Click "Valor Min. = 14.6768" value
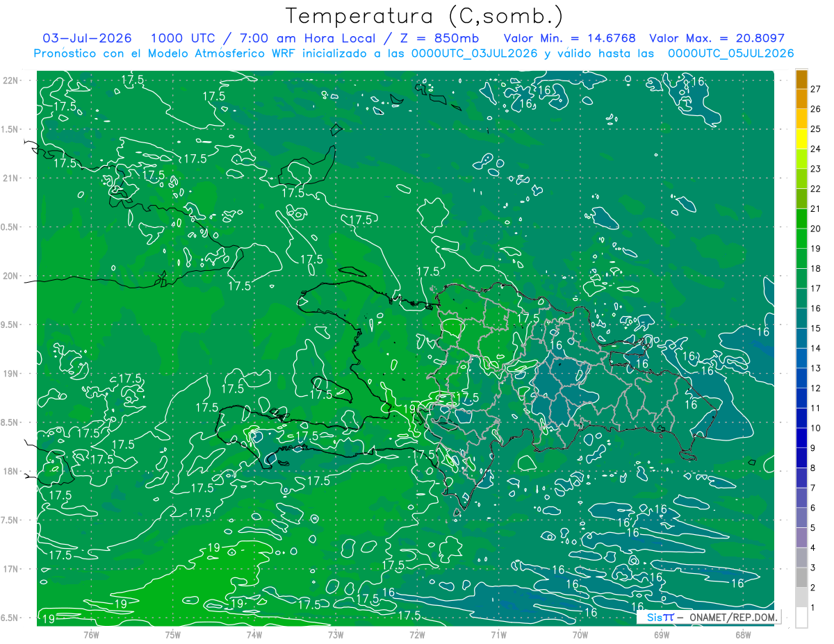Image resolution: width=834 pixels, height=644 pixels. coord(569,38)
